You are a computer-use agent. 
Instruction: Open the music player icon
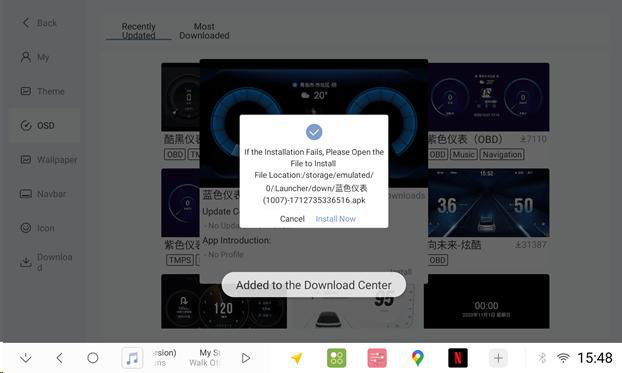pos(132,358)
